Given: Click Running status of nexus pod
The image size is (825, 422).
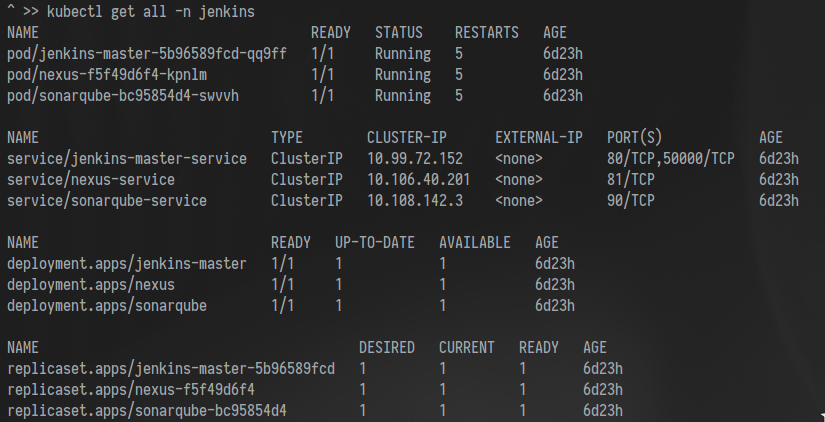Looking at the screenshot, I should 403,75.
